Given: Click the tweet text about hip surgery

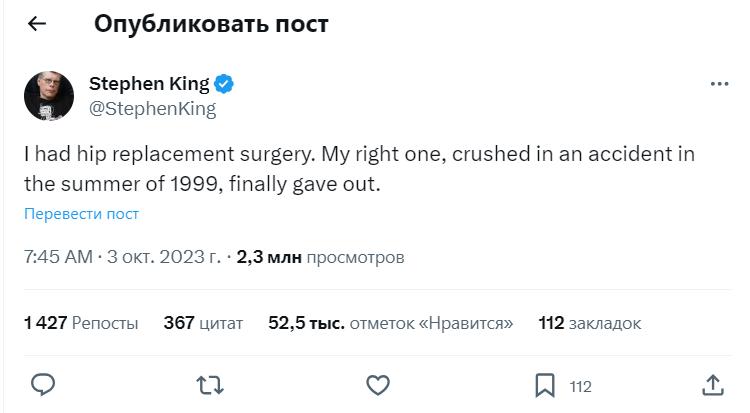Looking at the screenshot, I should click(x=358, y=169).
